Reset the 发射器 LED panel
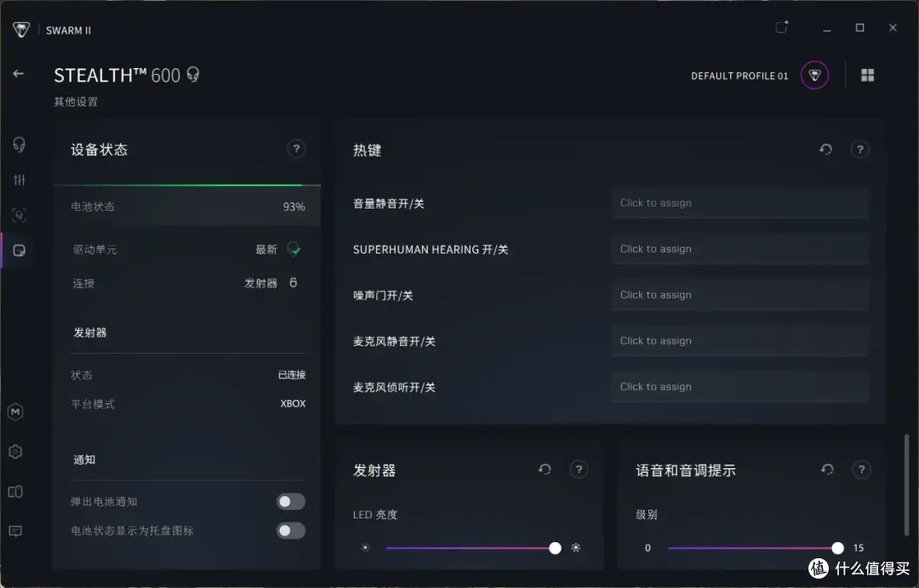This screenshot has height=588, width=919. pos(545,470)
